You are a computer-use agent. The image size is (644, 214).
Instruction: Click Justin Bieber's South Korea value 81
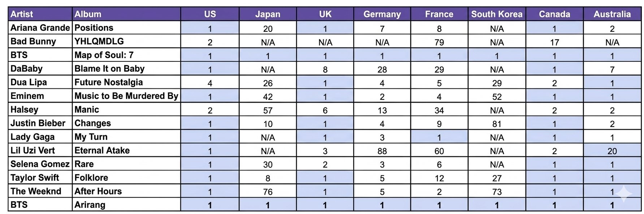click(497, 124)
